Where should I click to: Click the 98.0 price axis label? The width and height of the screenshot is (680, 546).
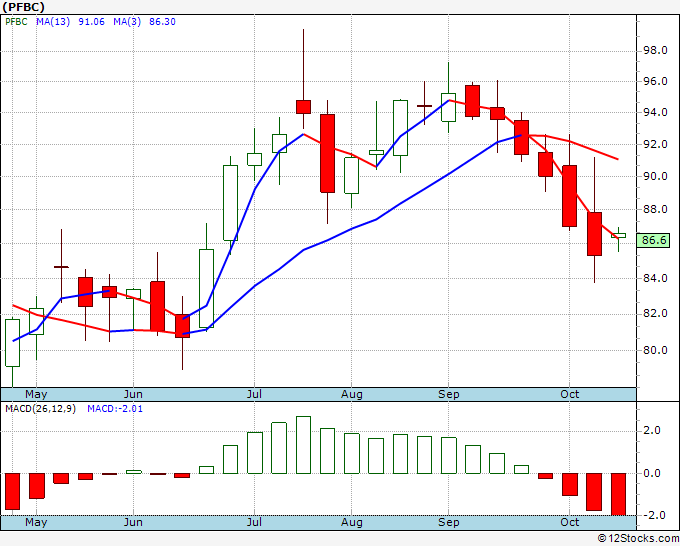[654, 51]
